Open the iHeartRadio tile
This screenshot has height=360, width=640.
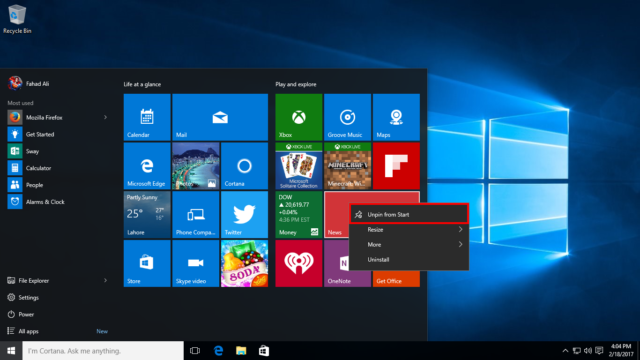(x=299, y=263)
